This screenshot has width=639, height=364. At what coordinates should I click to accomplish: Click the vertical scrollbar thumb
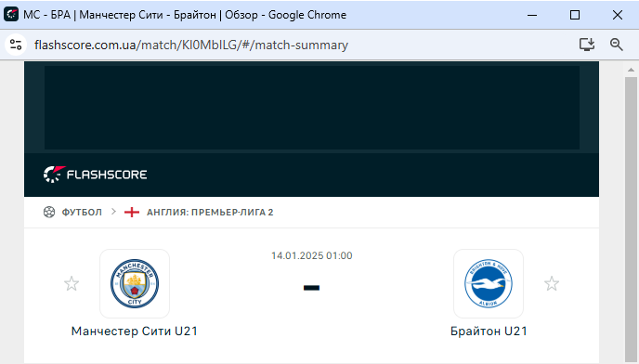631,219
